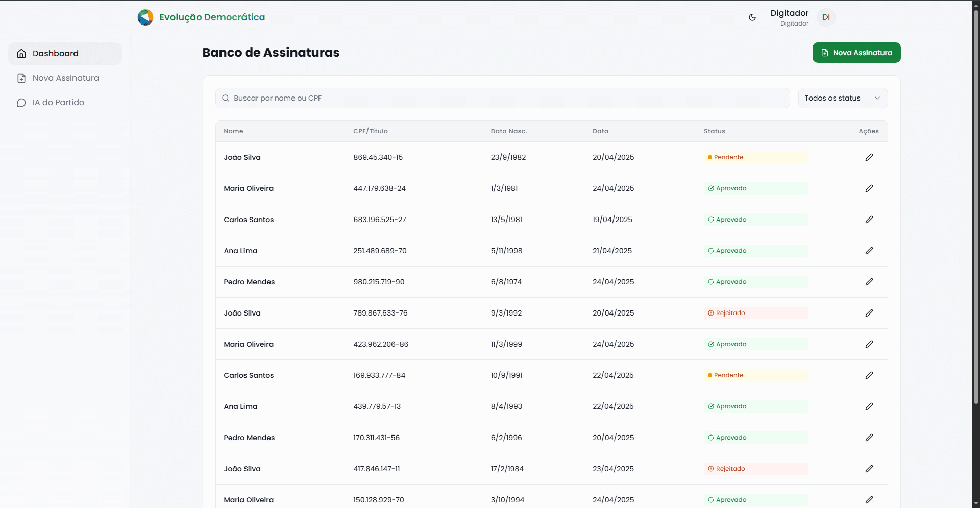Image resolution: width=980 pixels, height=508 pixels.
Task: Click edit pencil for CPF 683.196.525-27
Action: click(x=869, y=220)
